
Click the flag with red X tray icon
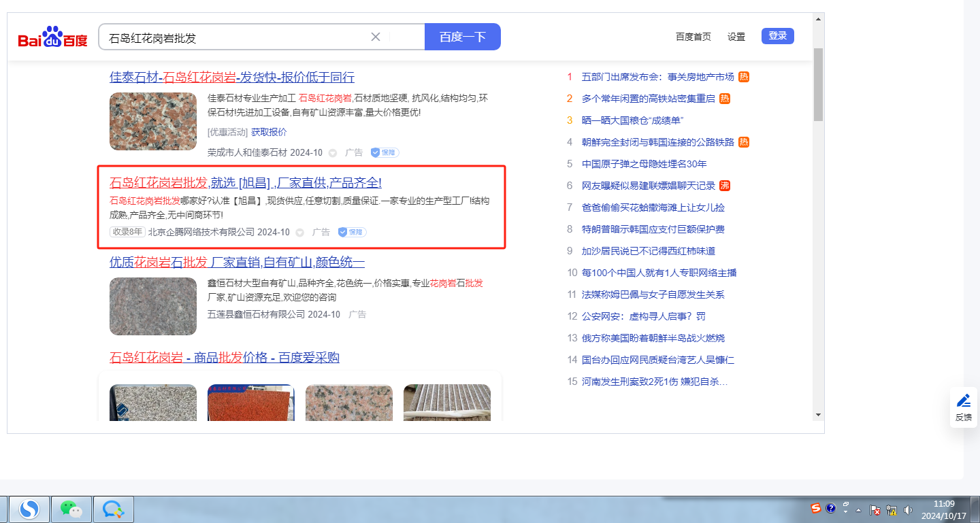pyautogui.click(x=876, y=510)
